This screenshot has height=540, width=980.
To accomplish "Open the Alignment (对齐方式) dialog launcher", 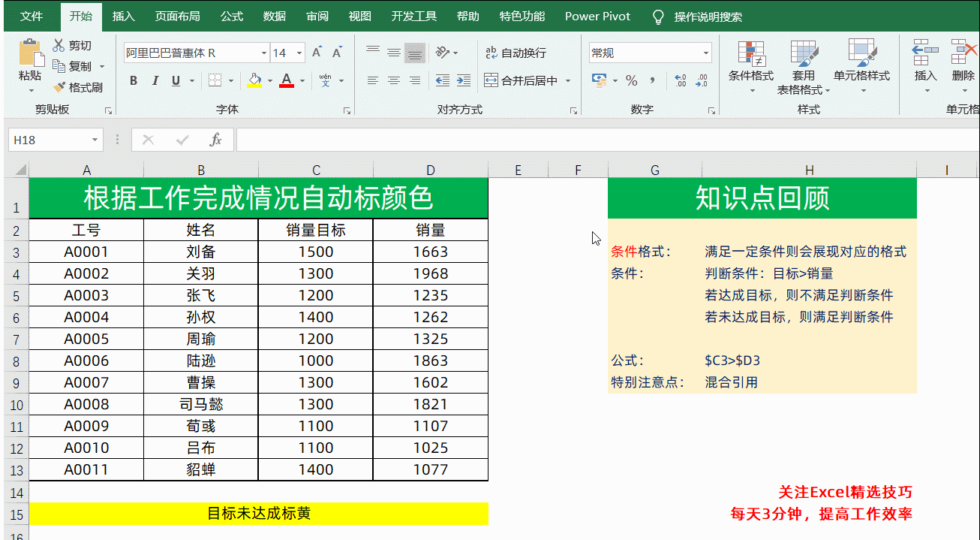I will click(x=573, y=110).
